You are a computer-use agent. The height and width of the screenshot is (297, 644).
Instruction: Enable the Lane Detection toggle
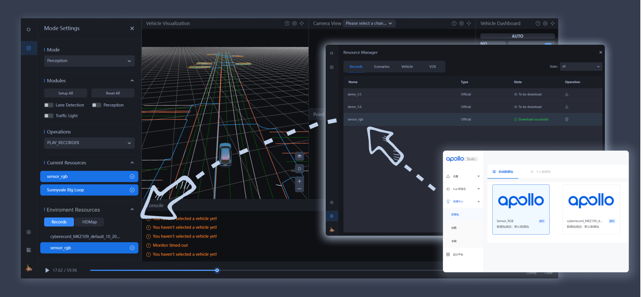[x=49, y=105]
